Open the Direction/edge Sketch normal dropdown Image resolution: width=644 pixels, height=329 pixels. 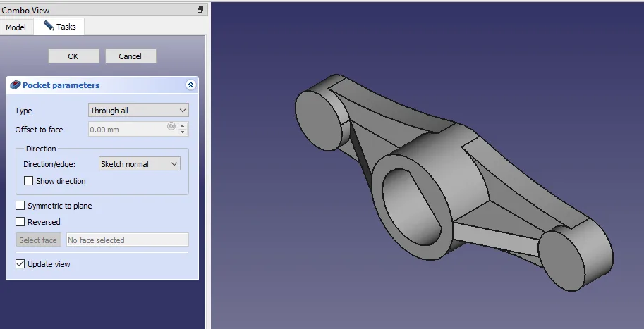click(x=140, y=164)
